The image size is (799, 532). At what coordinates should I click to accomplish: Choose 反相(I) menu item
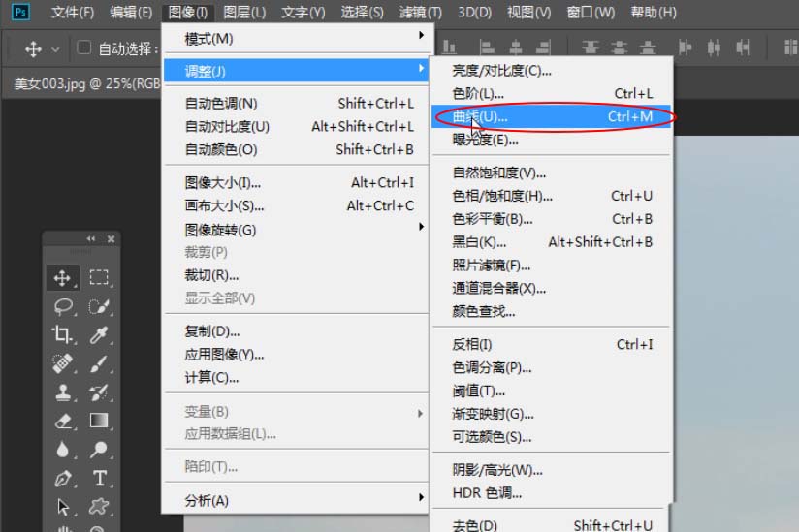552,345
